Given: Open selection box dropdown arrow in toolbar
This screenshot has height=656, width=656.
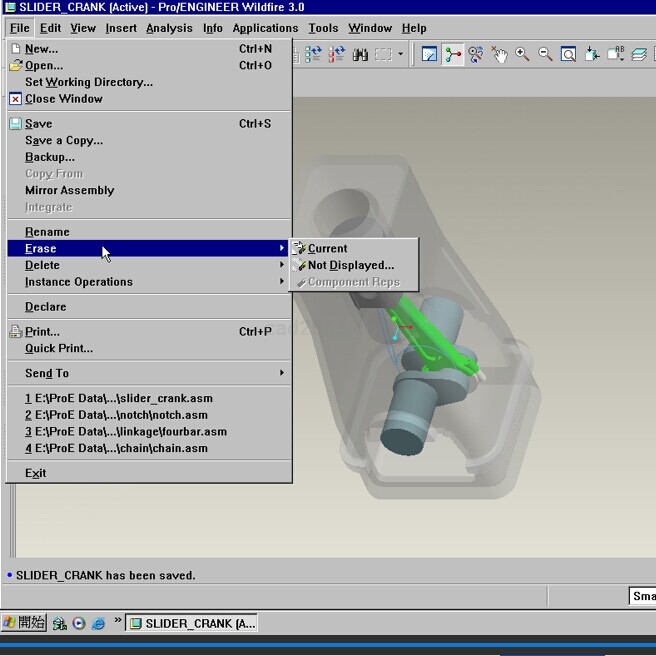Looking at the screenshot, I should pos(401,54).
